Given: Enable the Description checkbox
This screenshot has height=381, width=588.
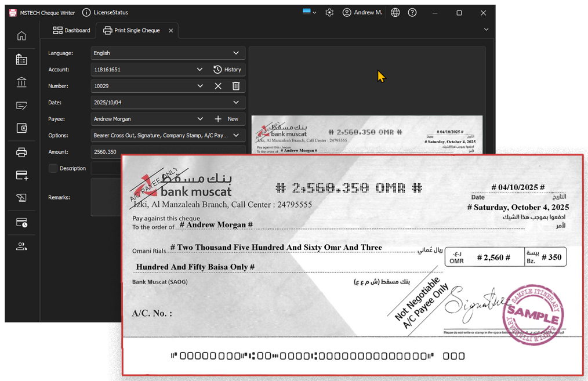Looking at the screenshot, I should click(x=53, y=168).
